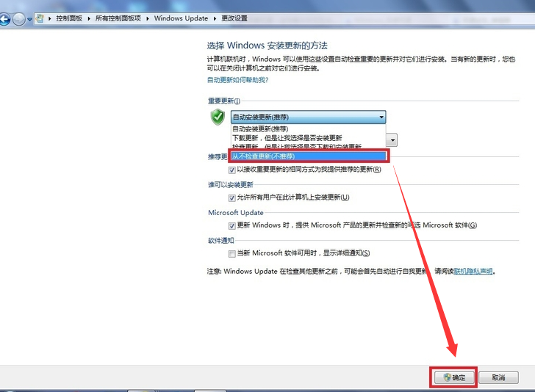
Task: Click the 确定 button
Action: (x=454, y=377)
